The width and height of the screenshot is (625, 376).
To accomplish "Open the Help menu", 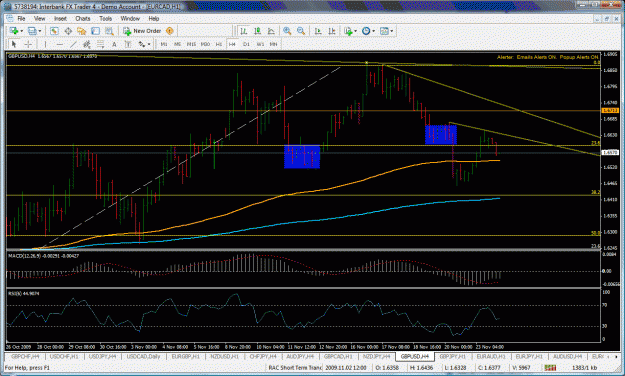I will coord(154,18).
